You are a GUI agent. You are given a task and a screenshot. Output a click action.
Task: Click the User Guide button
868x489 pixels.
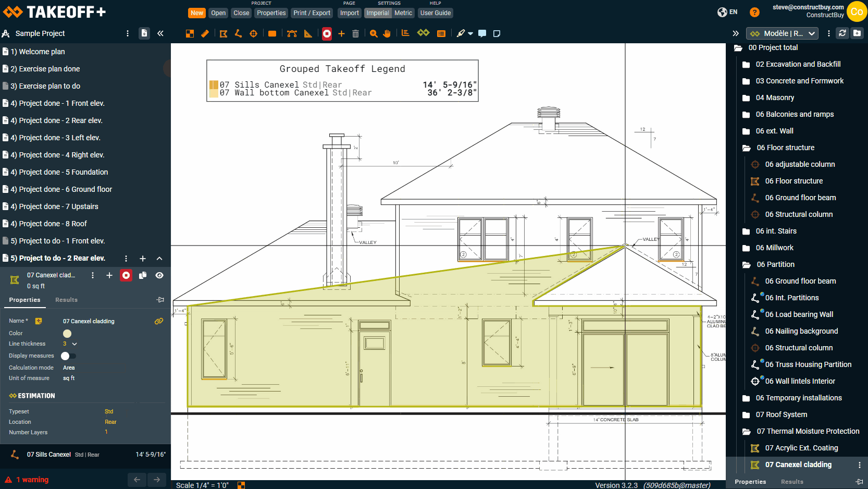coord(435,13)
